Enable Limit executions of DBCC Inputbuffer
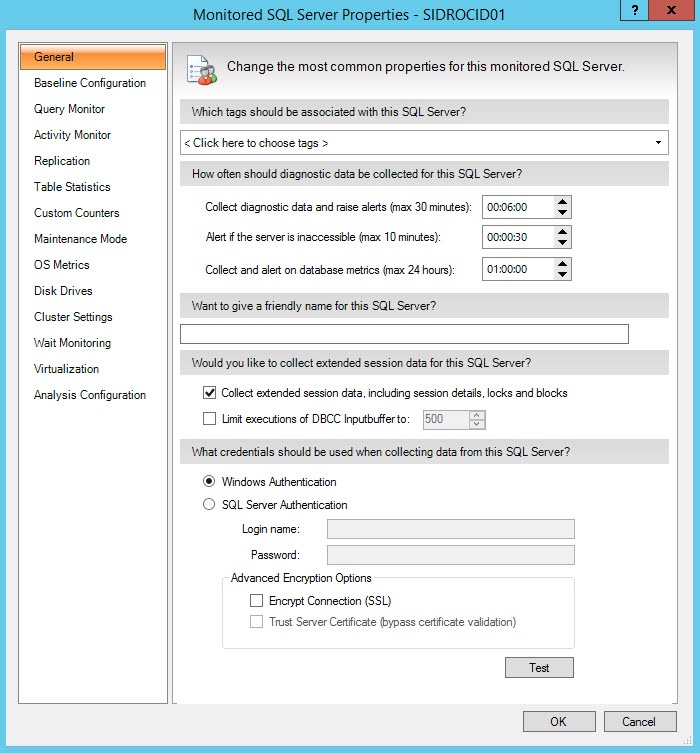This screenshot has height=753, width=700. pos(209,419)
